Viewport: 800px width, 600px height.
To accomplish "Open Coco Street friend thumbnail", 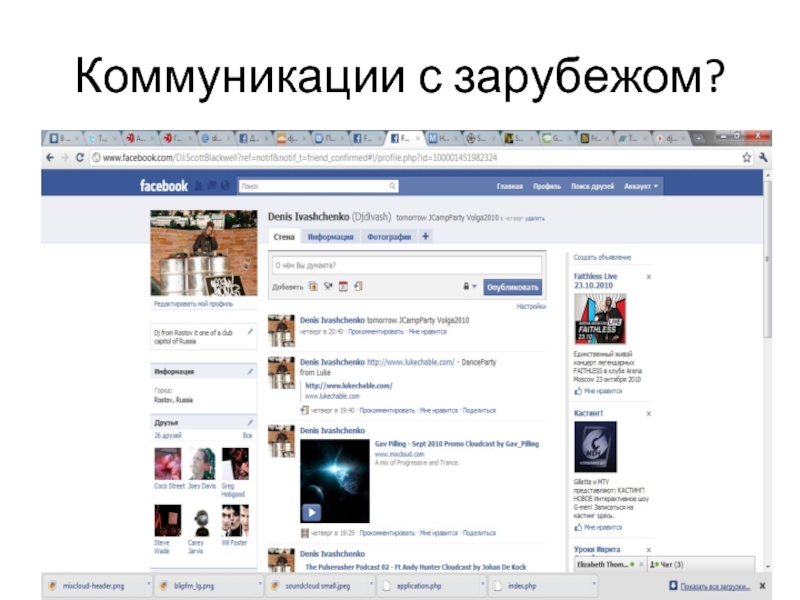I will point(168,464).
